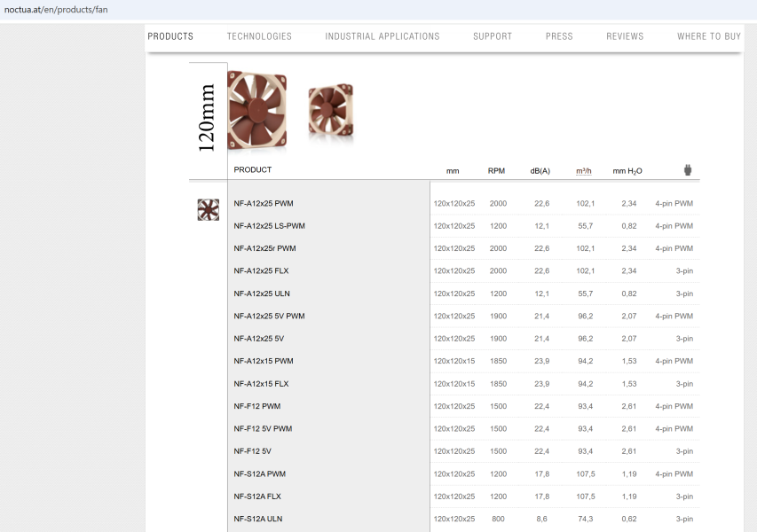Open the NF-A12x25 FLX product page
This screenshot has height=532, width=757.
[x=261, y=271]
